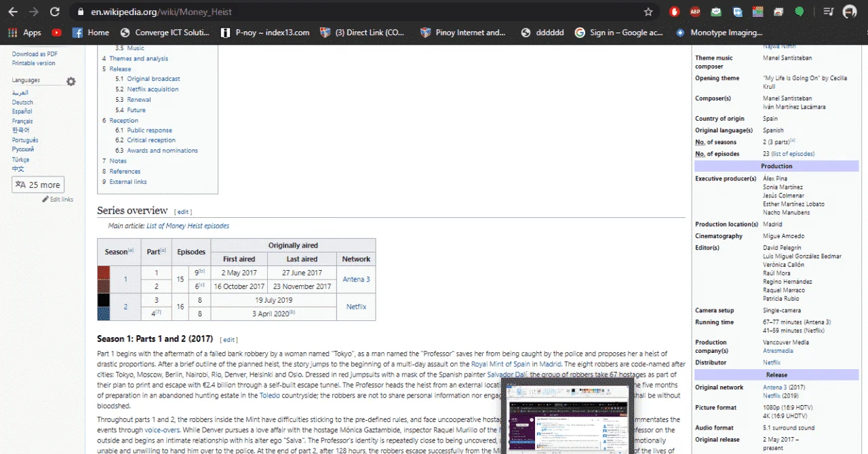
Task: Open the YouTube bookmark icon
Action: pyautogui.click(x=56, y=32)
